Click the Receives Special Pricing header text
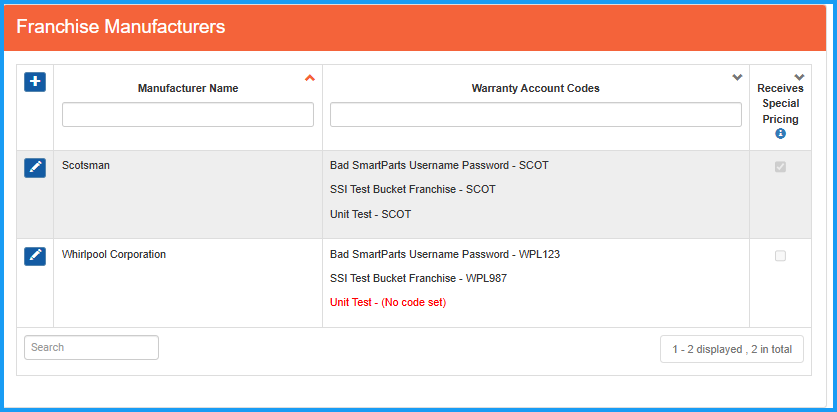Screen dimensions: 837x412 780,103
